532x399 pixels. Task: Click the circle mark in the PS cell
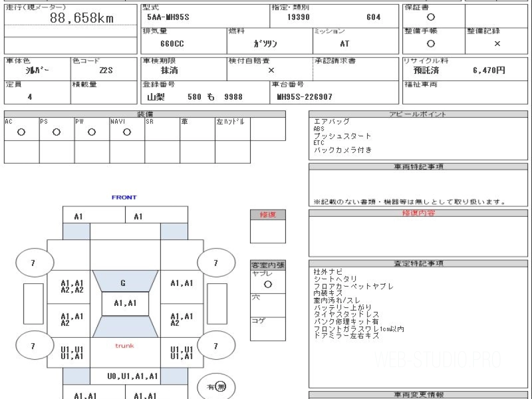[56, 132]
